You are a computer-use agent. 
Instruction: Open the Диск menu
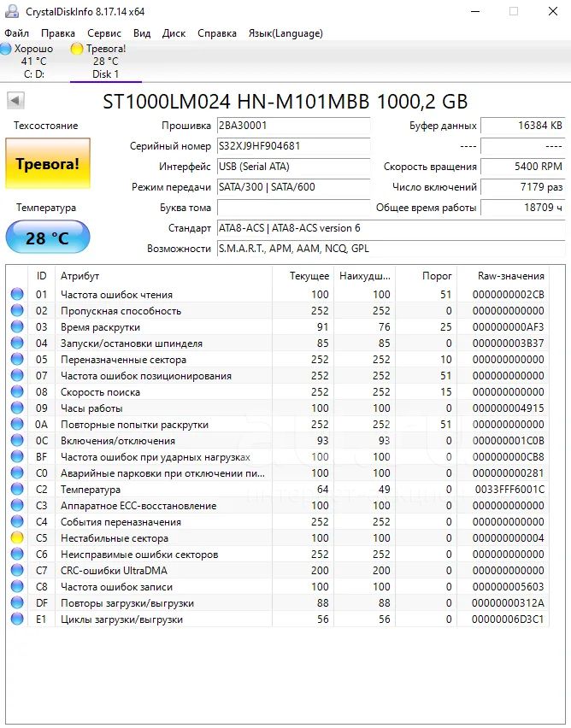point(174,33)
